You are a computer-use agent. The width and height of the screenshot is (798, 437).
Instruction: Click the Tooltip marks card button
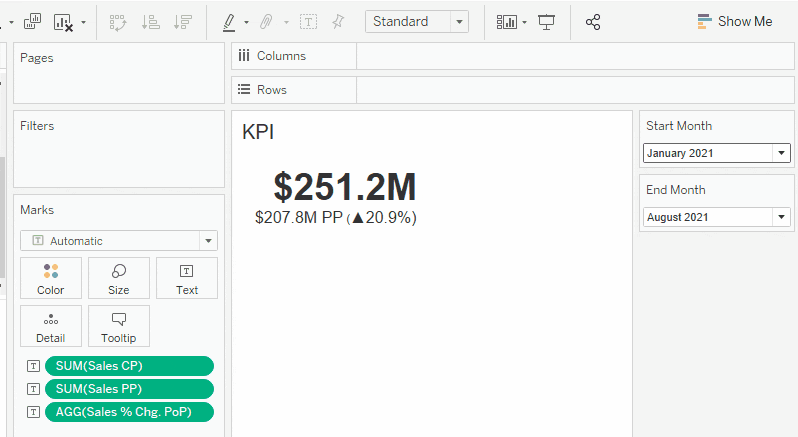[x=119, y=326]
